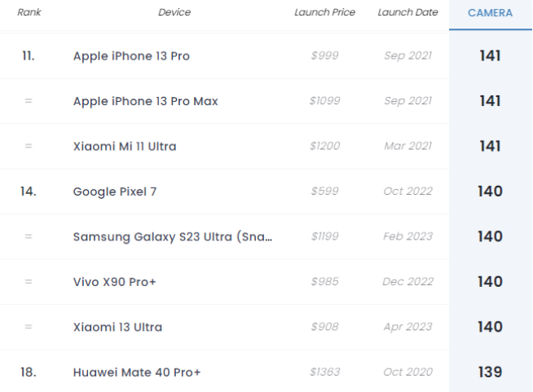Image resolution: width=533 pixels, height=392 pixels.
Task: Click camera score 140 for Google Pixel 7
Action: 490,192
